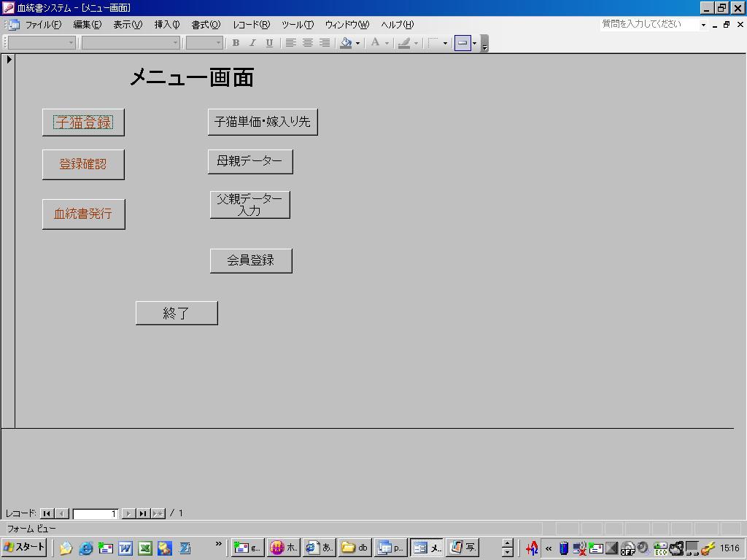Go to the previous record

click(61, 513)
